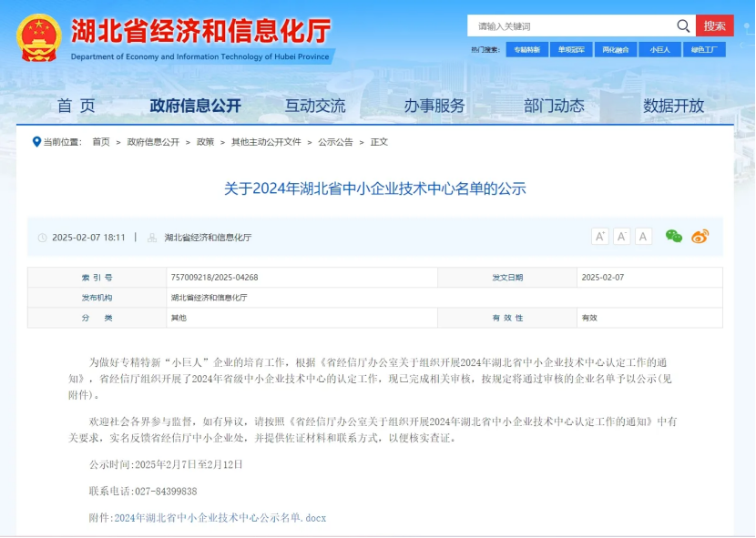756x538 pixels.
Task: Click the article title 关于2024年湖北省中小企业技术中心名单的公示
Action: pos(375,188)
